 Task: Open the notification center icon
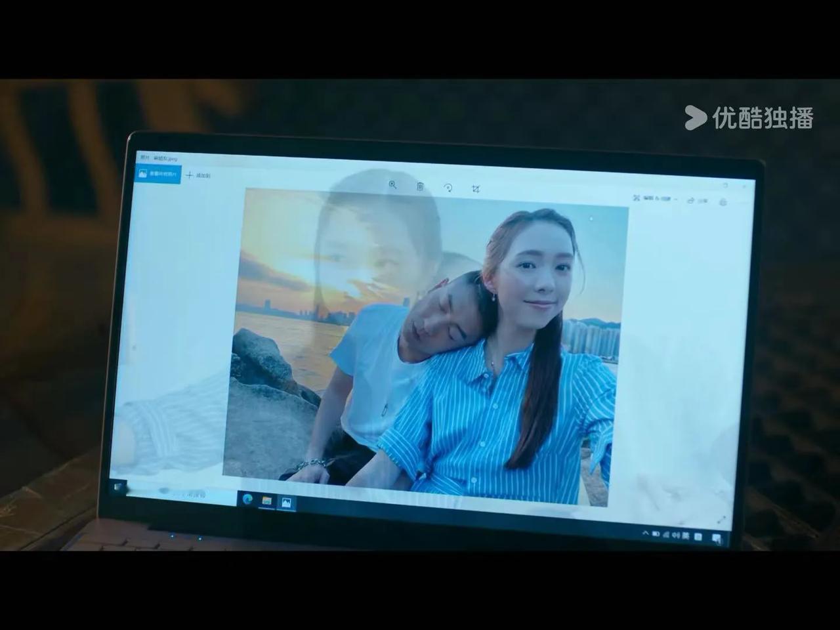pos(716,539)
